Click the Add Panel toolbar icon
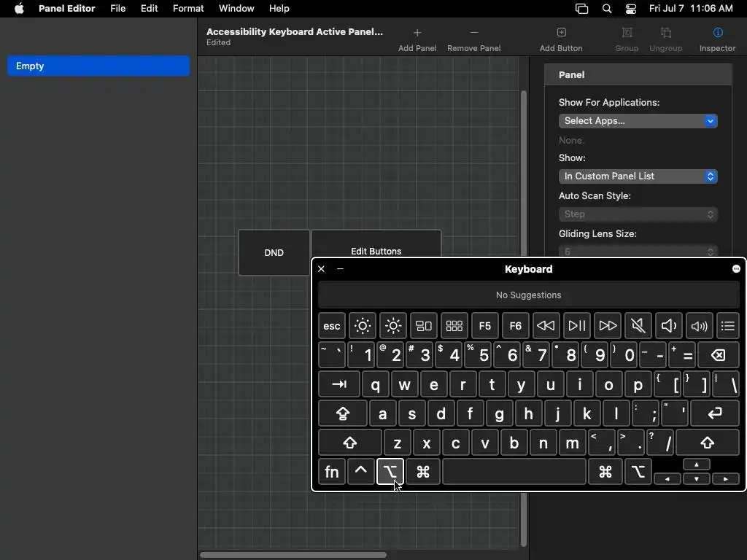 click(417, 33)
